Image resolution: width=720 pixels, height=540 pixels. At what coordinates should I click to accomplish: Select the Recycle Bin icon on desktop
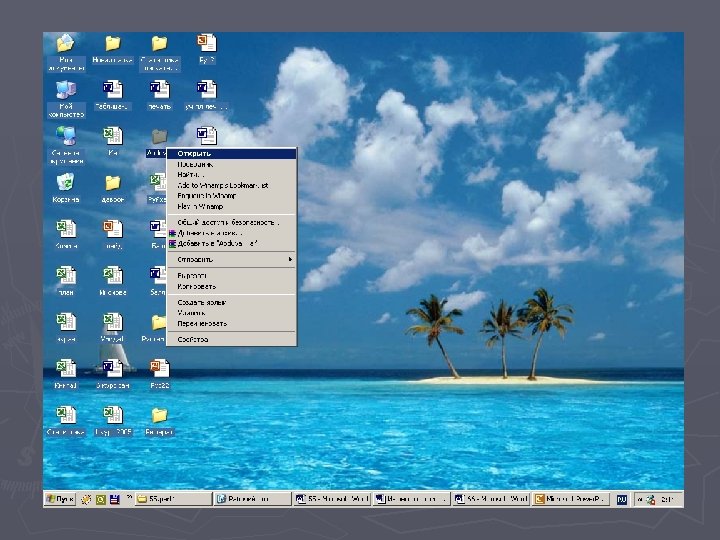point(65,184)
